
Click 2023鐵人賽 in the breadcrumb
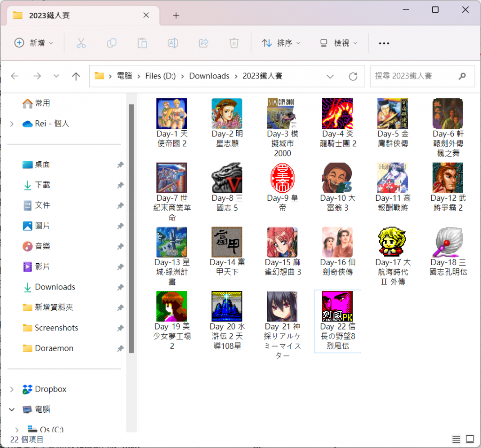click(x=263, y=76)
